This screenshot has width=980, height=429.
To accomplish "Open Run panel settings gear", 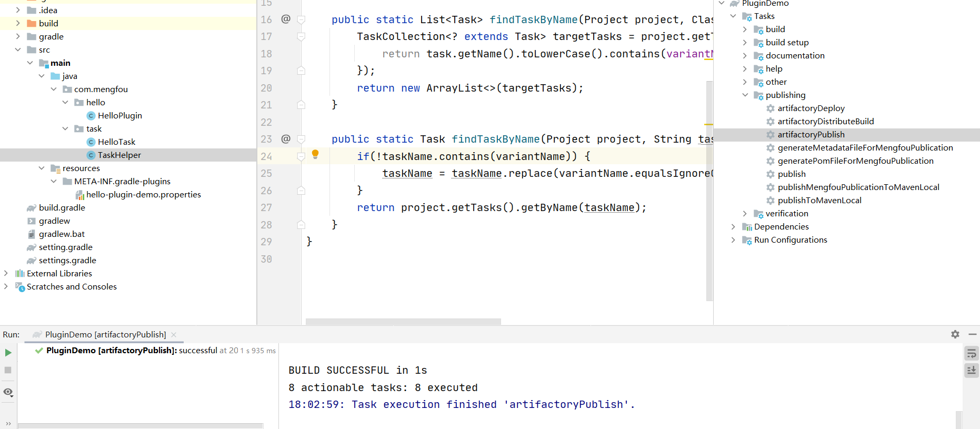I will (955, 334).
